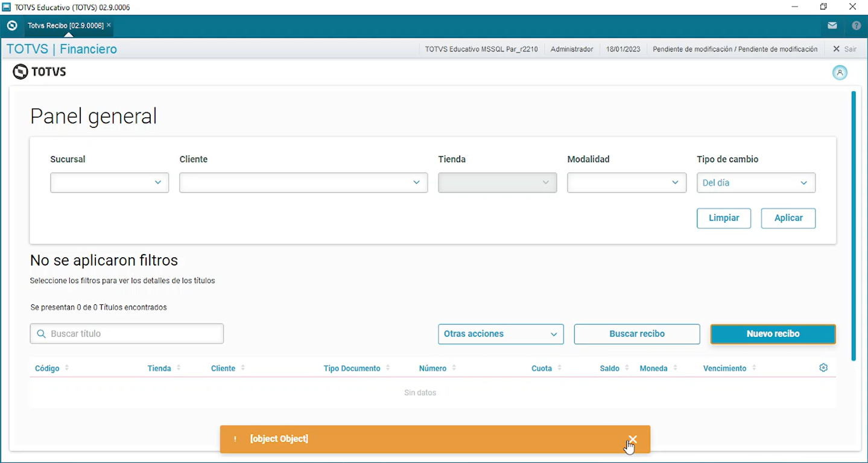
Task: Click the sort arrows next to the Cliente column header
Action: coord(242,368)
